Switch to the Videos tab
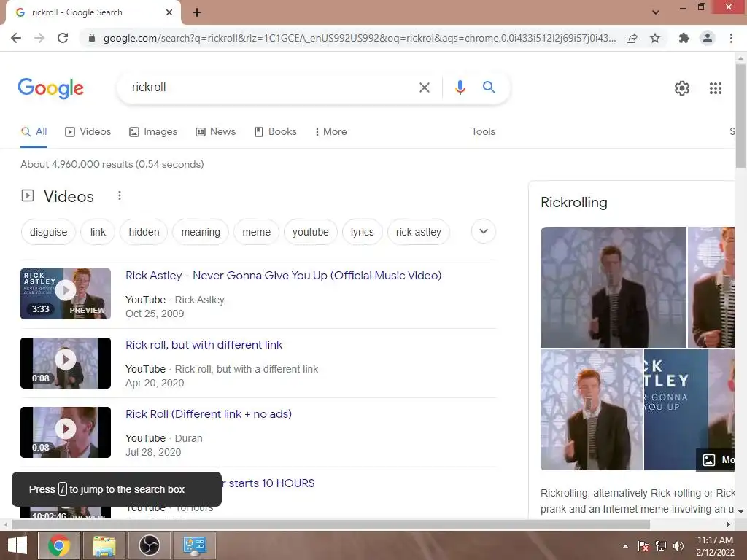 (88, 132)
